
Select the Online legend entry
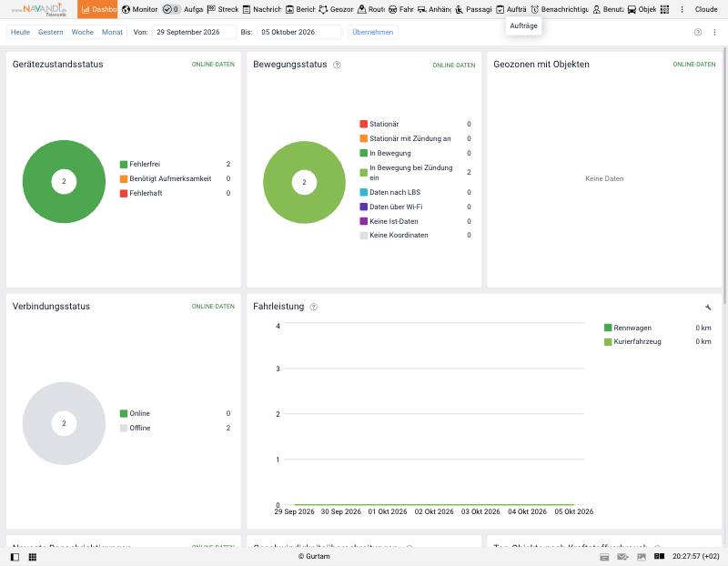tap(175, 413)
